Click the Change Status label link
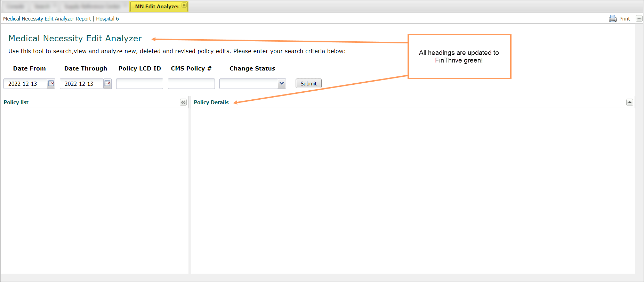Image resolution: width=644 pixels, height=282 pixels. click(252, 68)
